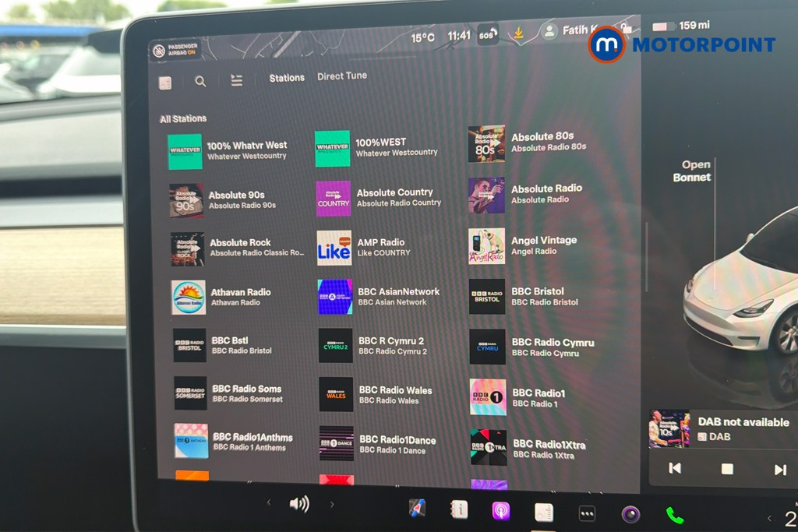The width and height of the screenshot is (798, 532).
Task: Open the white radio app dock icon
Action: (543, 513)
